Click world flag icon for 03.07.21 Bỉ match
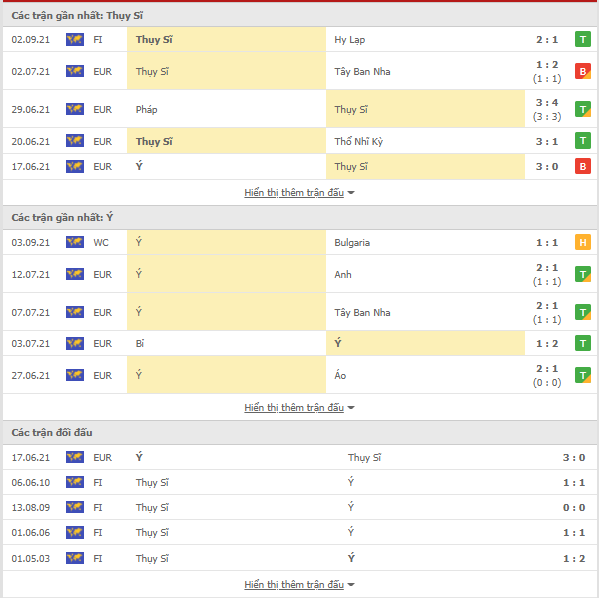 click(x=74, y=343)
